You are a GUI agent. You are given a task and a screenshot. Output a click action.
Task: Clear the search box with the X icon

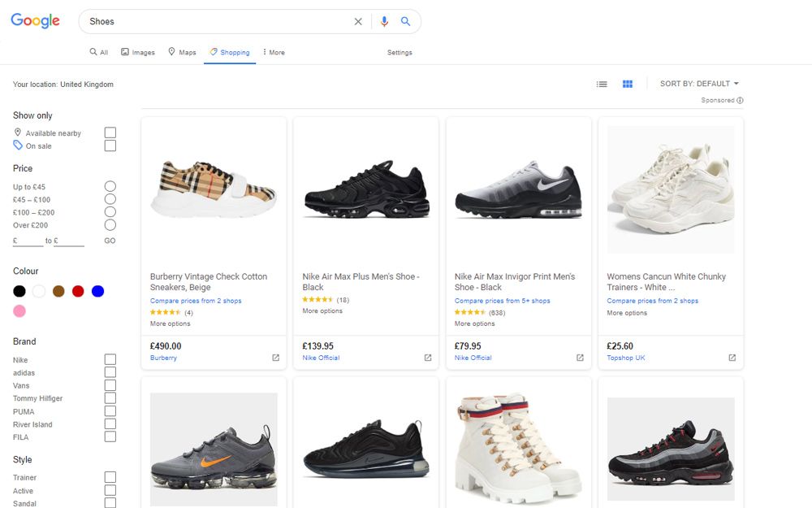click(x=358, y=21)
